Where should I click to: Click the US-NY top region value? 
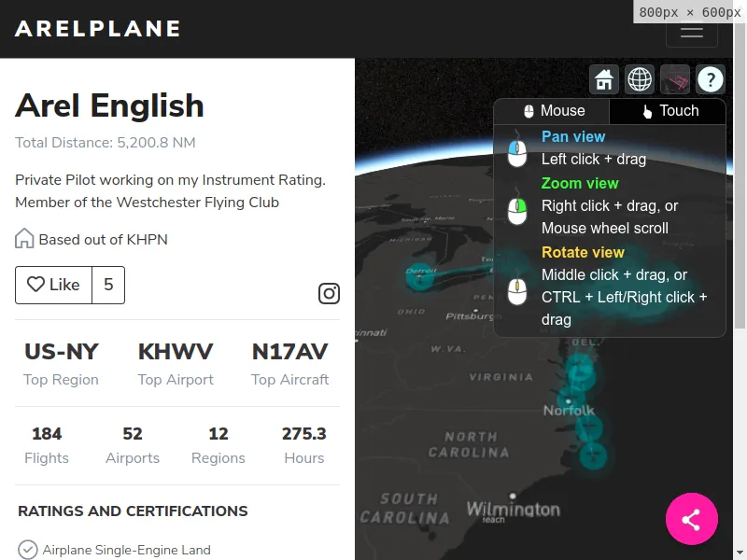[61, 352]
